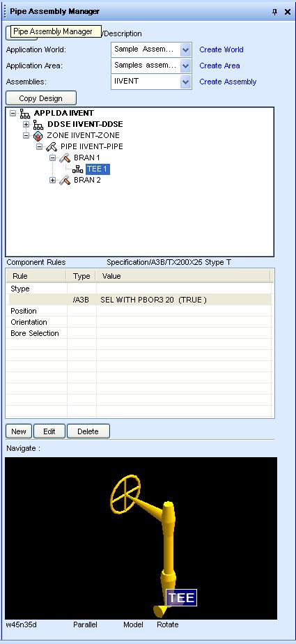Viewport: 296px width, 644px height.
Task: Select the Bore Selection rule row
Action: (139, 333)
